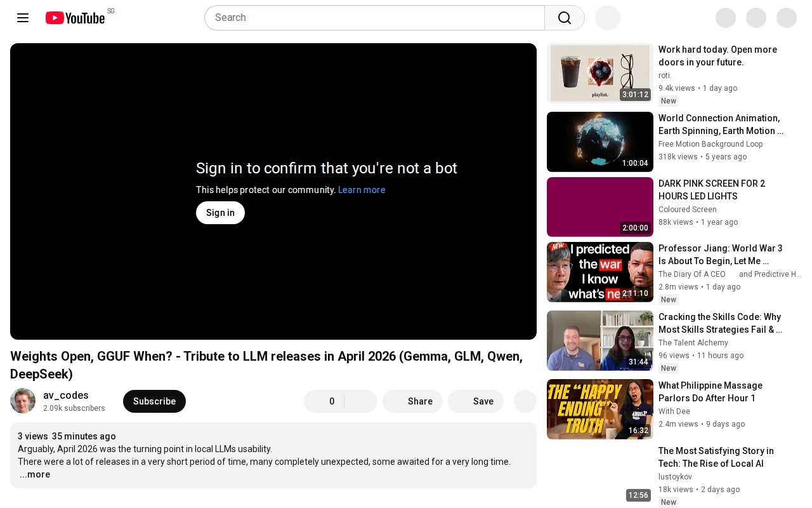Click 'Arguably, April 2026 was the turning point' line
The image size is (812, 508).
tap(145, 449)
